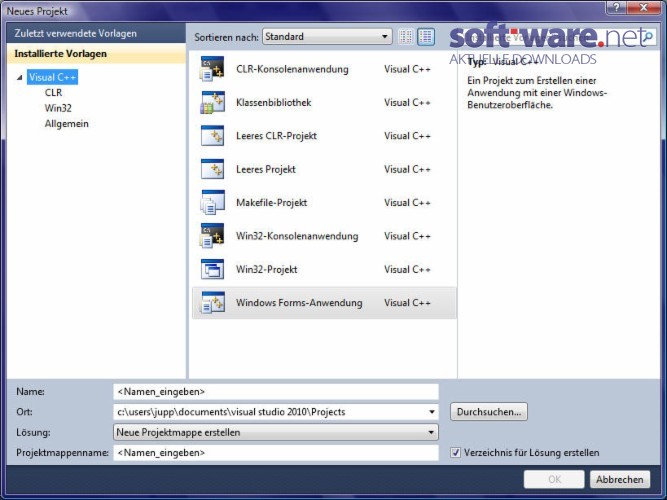Open the Sortieren nach dropdown
This screenshot has height=500, width=667.
327,37
